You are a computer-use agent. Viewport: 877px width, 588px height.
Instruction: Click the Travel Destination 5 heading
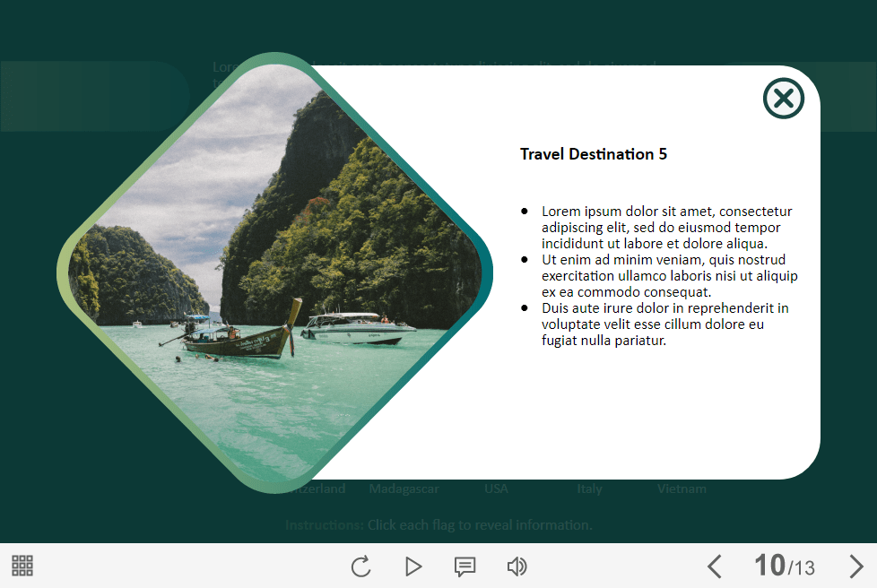[593, 154]
